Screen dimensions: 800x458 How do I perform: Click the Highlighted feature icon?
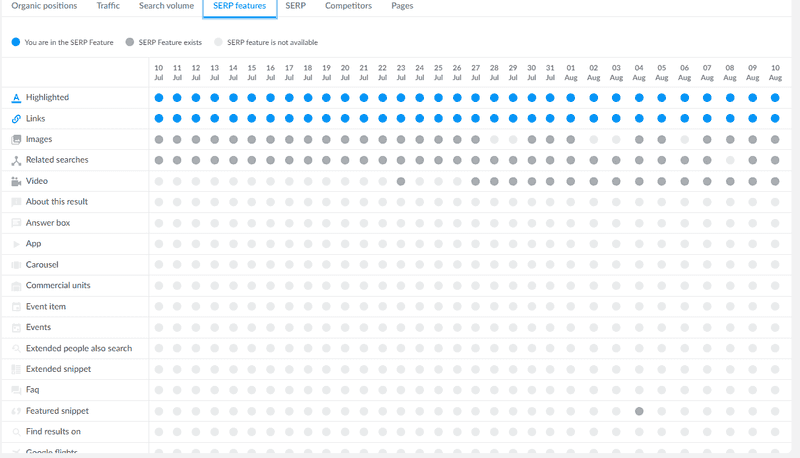[16, 98]
